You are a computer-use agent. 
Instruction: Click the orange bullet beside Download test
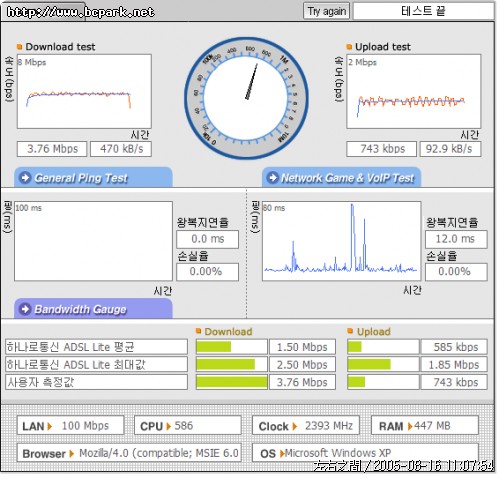[19, 47]
